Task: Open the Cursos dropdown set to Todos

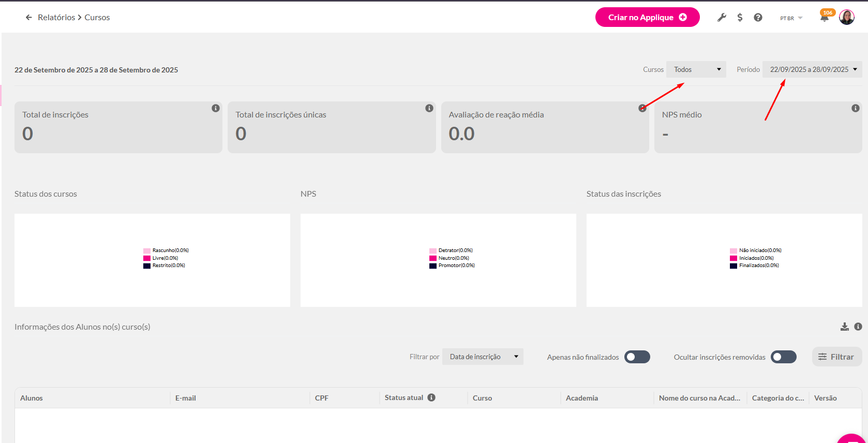Action: (696, 69)
